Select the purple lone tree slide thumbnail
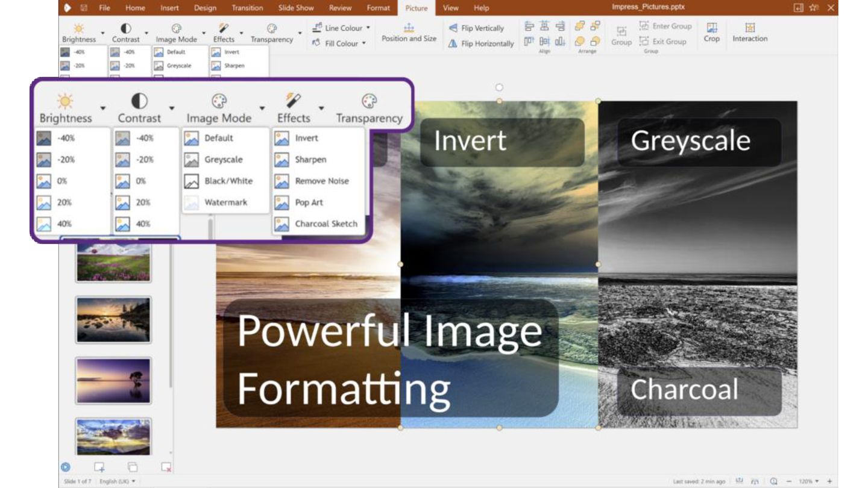The width and height of the screenshot is (868, 488). 113,380
